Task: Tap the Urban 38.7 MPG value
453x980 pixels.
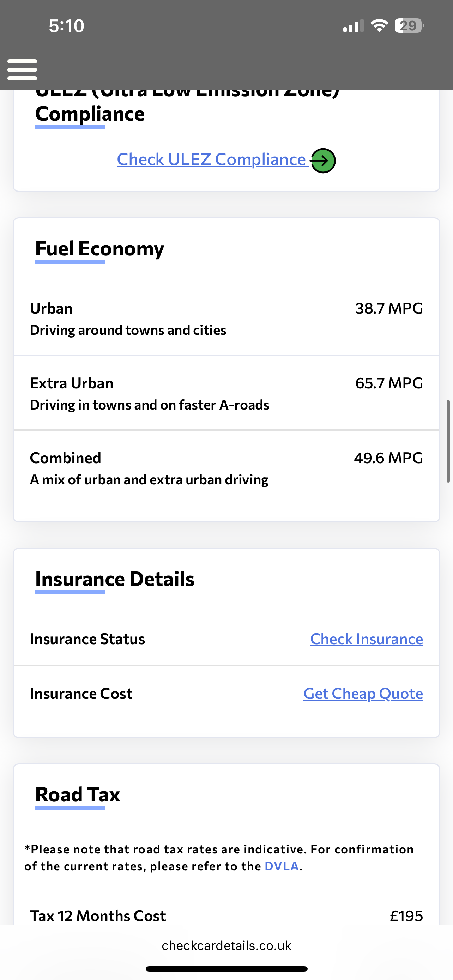Action: coord(389,309)
